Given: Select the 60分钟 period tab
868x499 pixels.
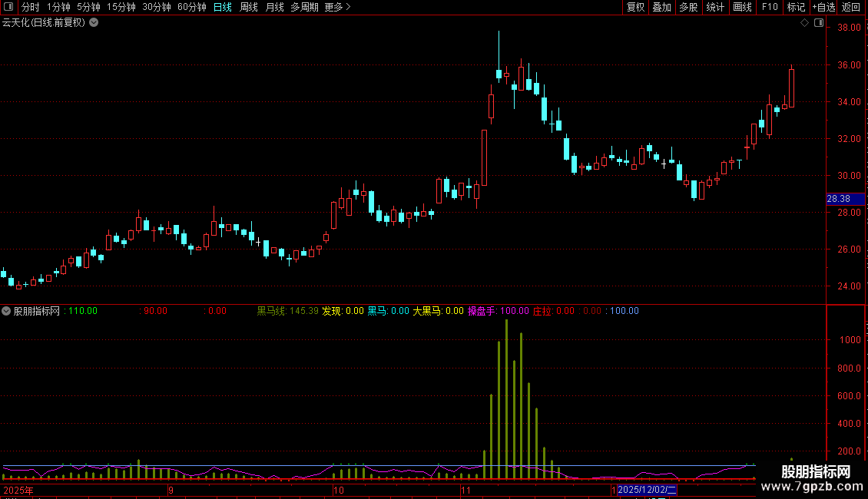Looking at the screenshot, I should coord(191,7).
